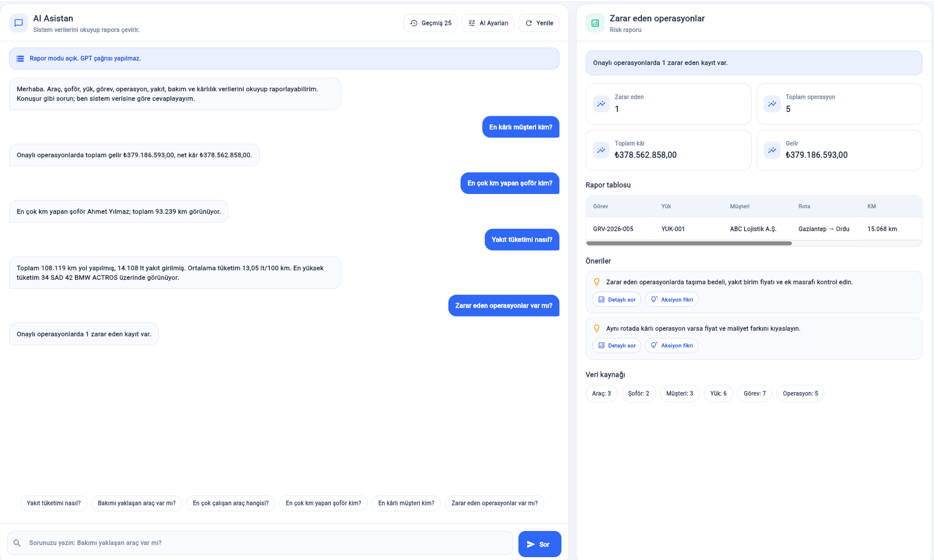This screenshot has height=560, width=934.
Task: Click the reply about toplam gelir ₺379.186.593,00
Action: coord(134,155)
